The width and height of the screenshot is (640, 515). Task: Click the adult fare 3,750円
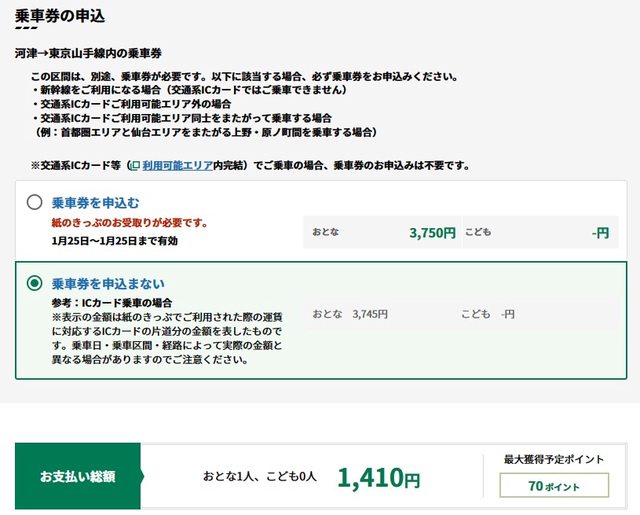click(x=432, y=233)
